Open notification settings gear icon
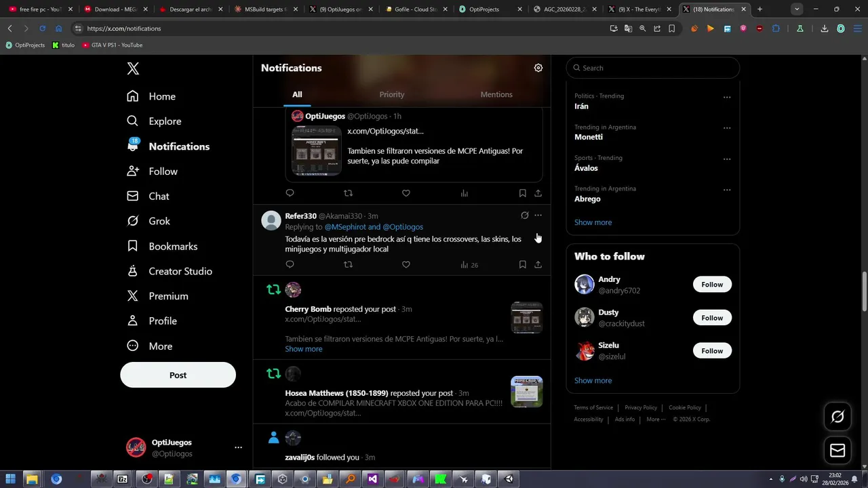This screenshot has height=488, width=868. click(538, 68)
